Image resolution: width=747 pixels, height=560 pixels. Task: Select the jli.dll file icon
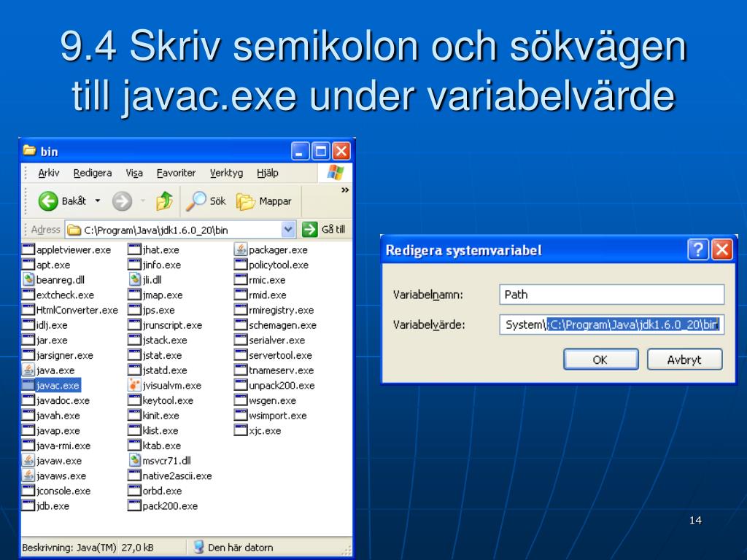click(135, 279)
